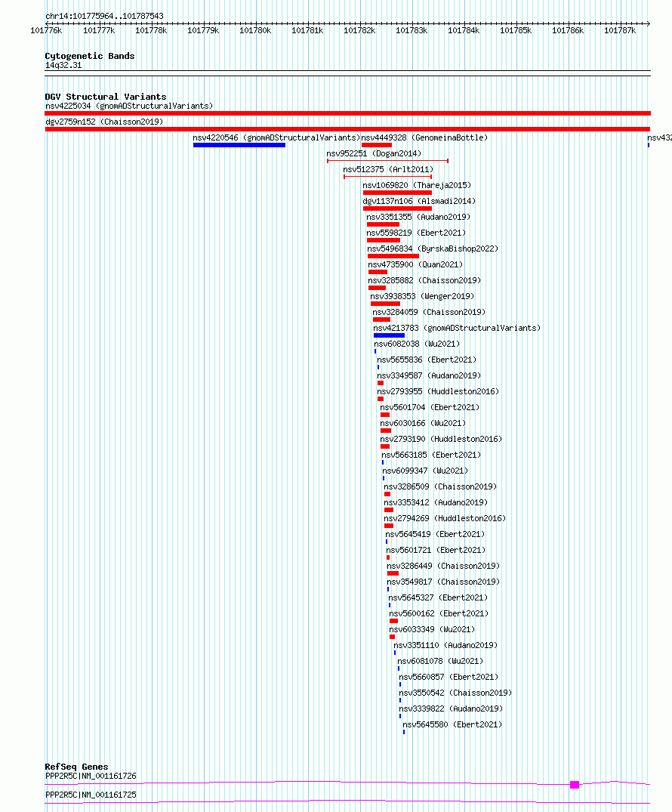Viewport: 672px width, 812px height.
Task: Select nsv5598219 (Ebert2021) entry
Action: 416,233
